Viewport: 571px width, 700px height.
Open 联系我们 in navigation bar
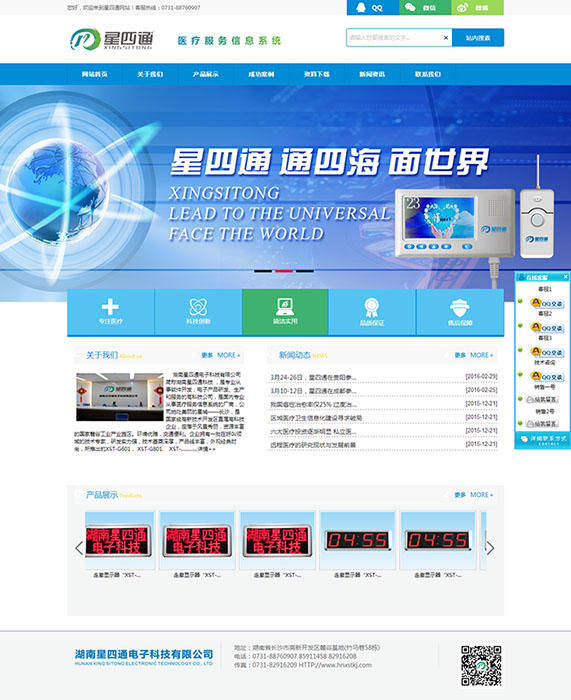[428, 74]
